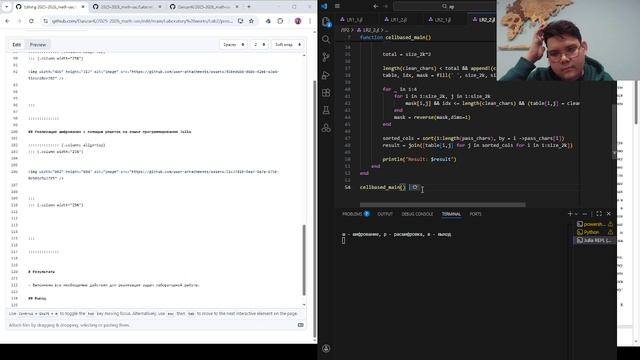Open the Explorer view in VS Code activity bar
The image size is (640, 360).
pos(326,22)
